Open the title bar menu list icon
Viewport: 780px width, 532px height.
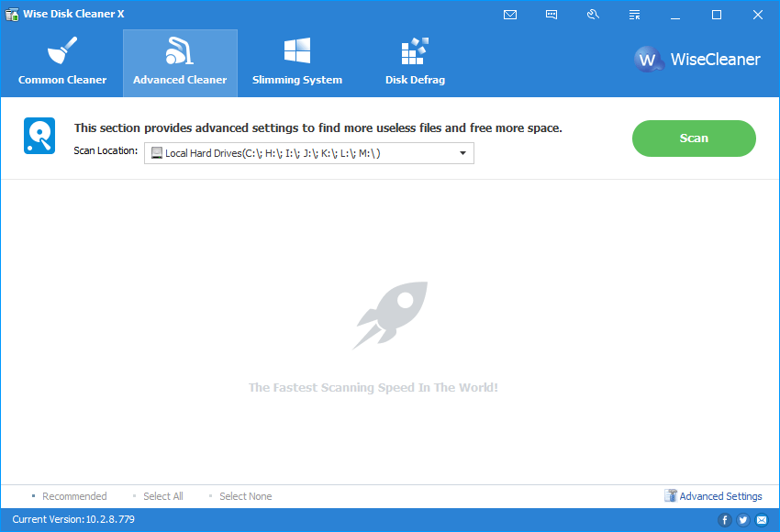(x=634, y=15)
